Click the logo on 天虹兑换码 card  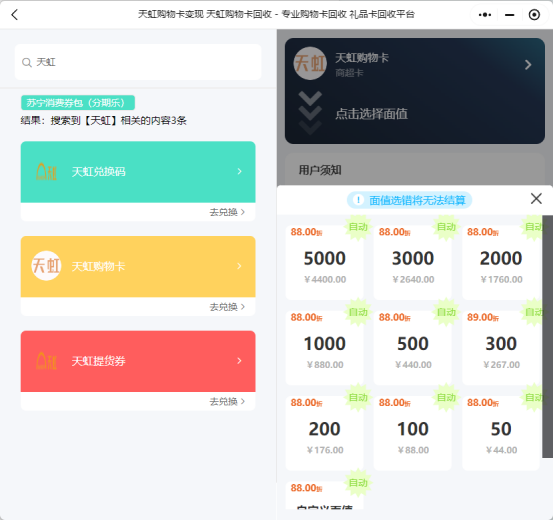(46, 172)
